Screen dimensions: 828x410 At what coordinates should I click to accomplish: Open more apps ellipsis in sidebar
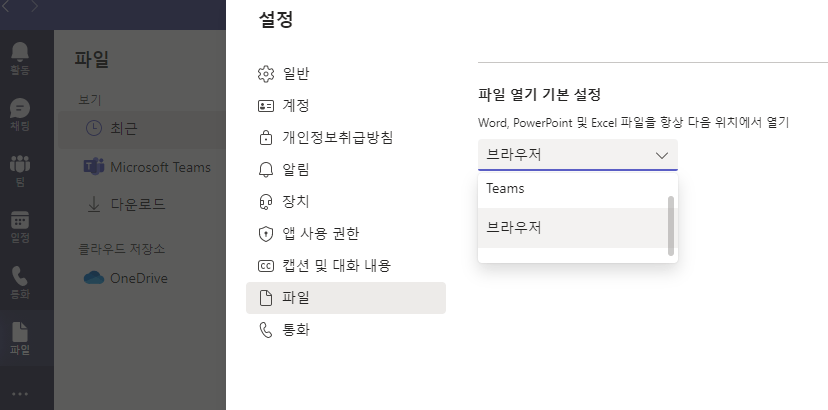pyautogui.click(x=20, y=394)
